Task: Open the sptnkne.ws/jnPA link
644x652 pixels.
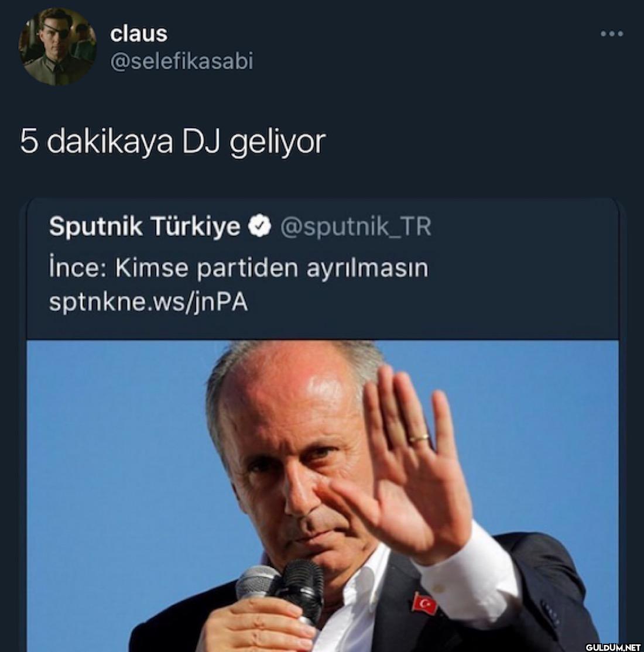Action: (149, 302)
